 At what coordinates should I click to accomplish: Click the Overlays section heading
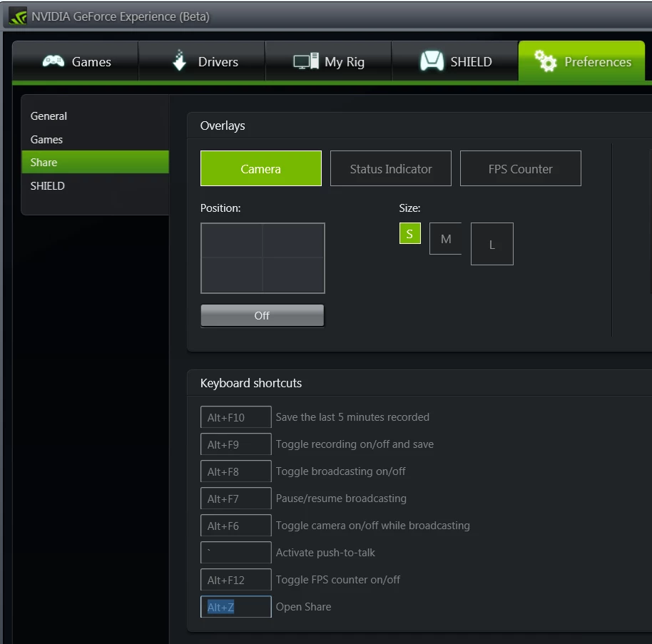[223, 126]
